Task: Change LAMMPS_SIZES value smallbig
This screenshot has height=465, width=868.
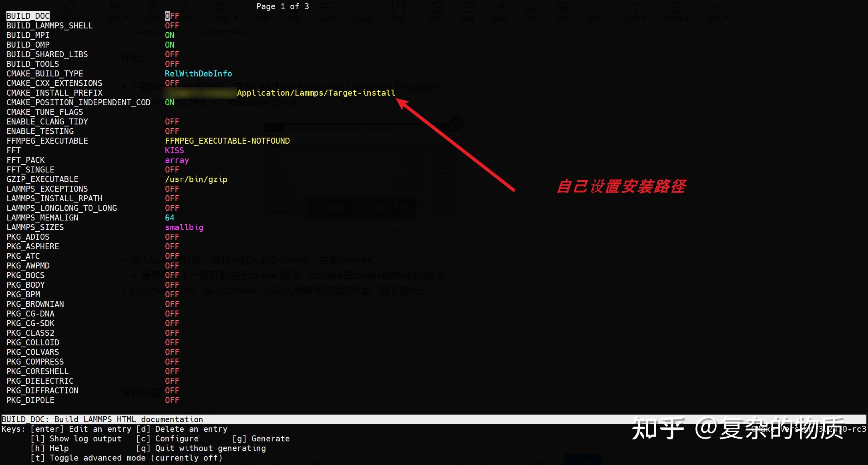Action: 184,227
